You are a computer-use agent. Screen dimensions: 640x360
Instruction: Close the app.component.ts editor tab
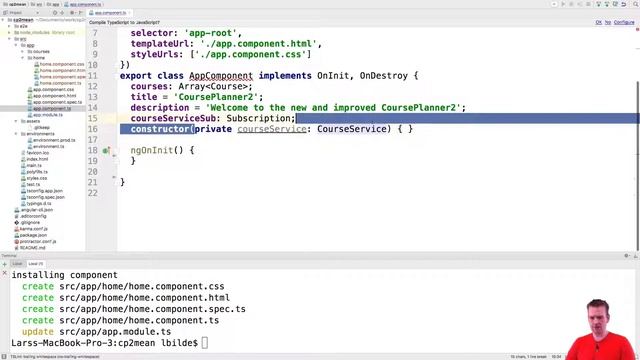click(129, 13)
